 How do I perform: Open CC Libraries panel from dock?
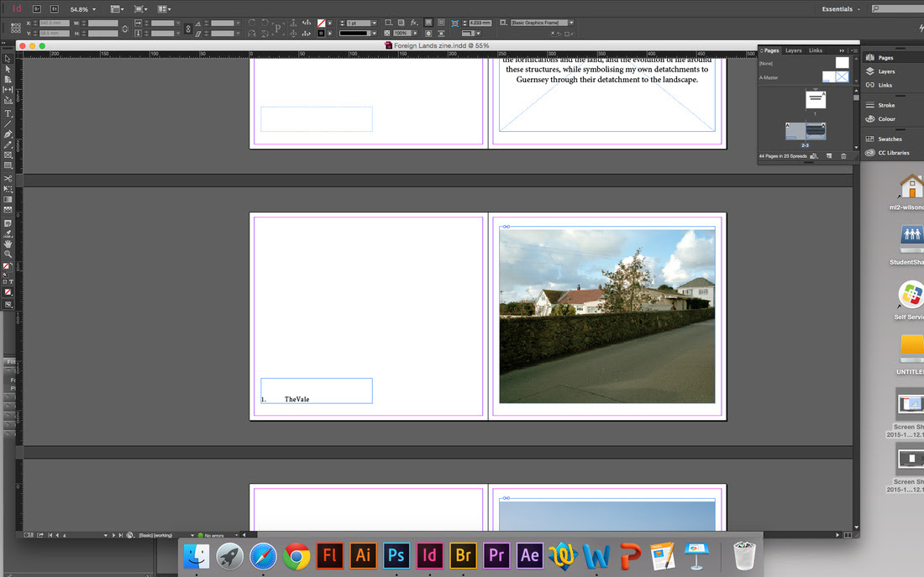pyautogui.click(x=887, y=153)
